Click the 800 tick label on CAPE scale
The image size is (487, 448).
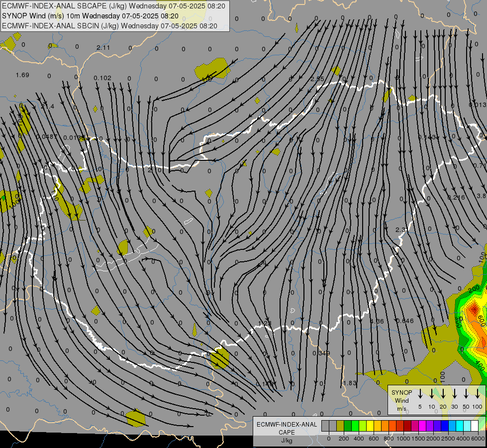pos(389,439)
